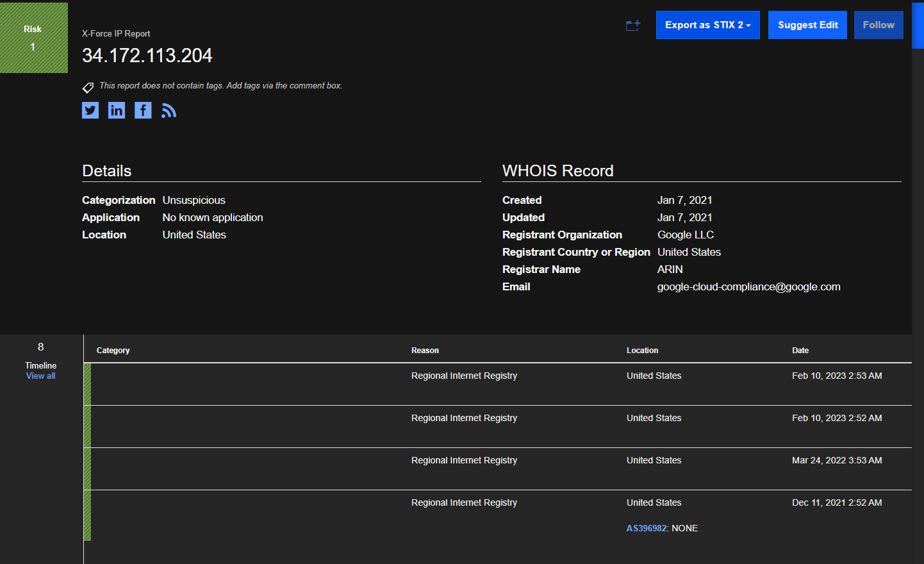Click ARIN registrar name value
The height and width of the screenshot is (564, 924).
(x=670, y=269)
